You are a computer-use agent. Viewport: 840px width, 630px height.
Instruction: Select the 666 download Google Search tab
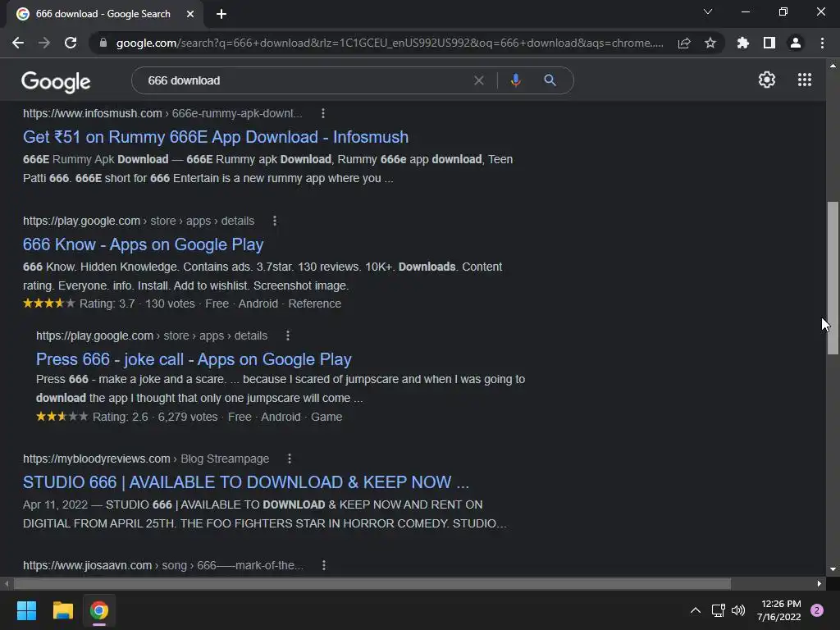click(x=103, y=14)
